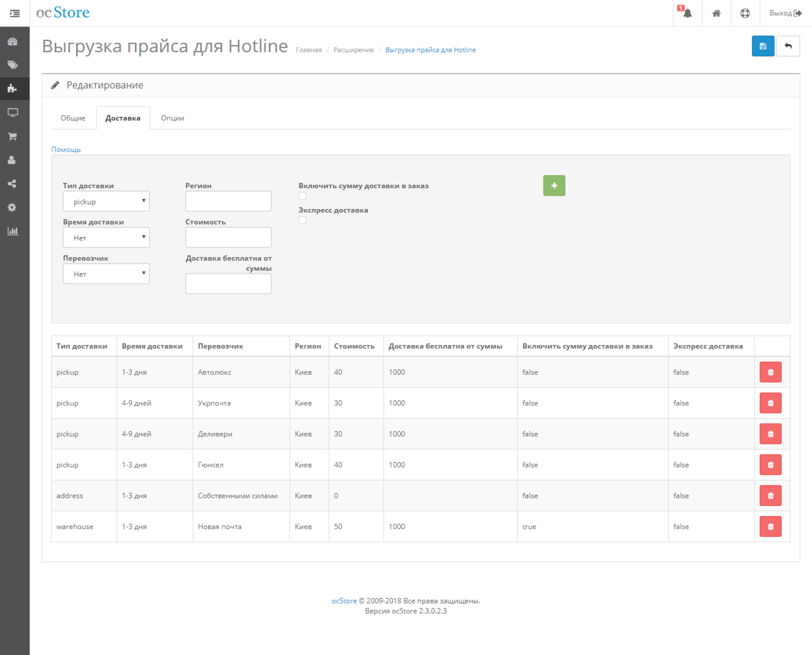Screen dimensions: 812x655
Task: Open notifications bell icon
Action: click(x=687, y=13)
